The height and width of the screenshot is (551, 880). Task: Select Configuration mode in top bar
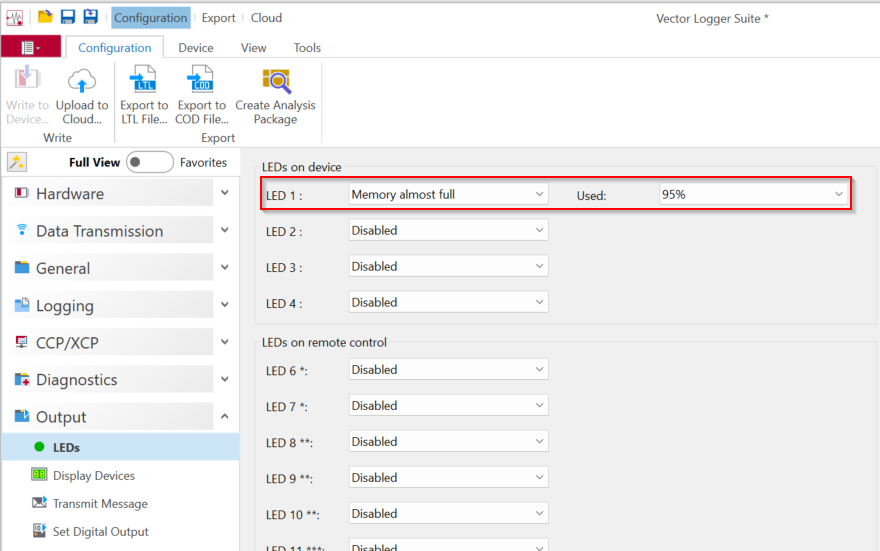(x=150, y=18)
